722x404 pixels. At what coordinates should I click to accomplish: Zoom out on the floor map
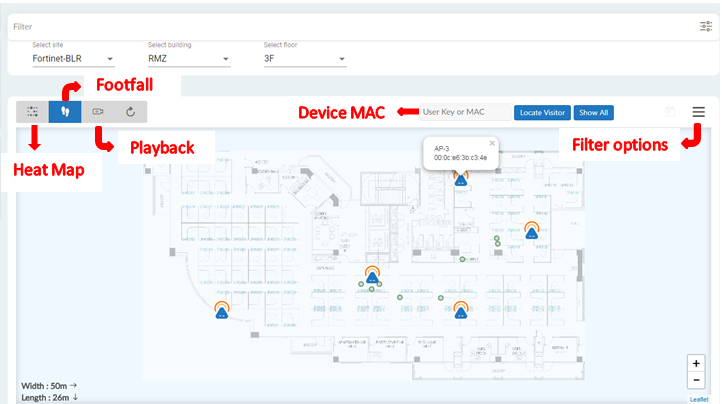coord(696,381)
